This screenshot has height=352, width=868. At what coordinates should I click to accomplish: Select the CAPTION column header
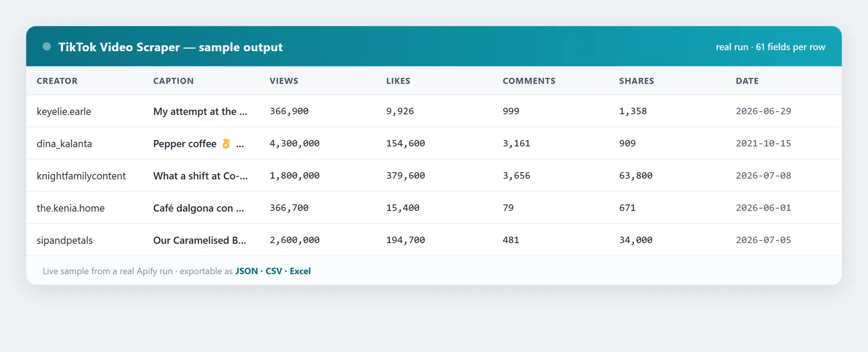(x=174, y=81)
